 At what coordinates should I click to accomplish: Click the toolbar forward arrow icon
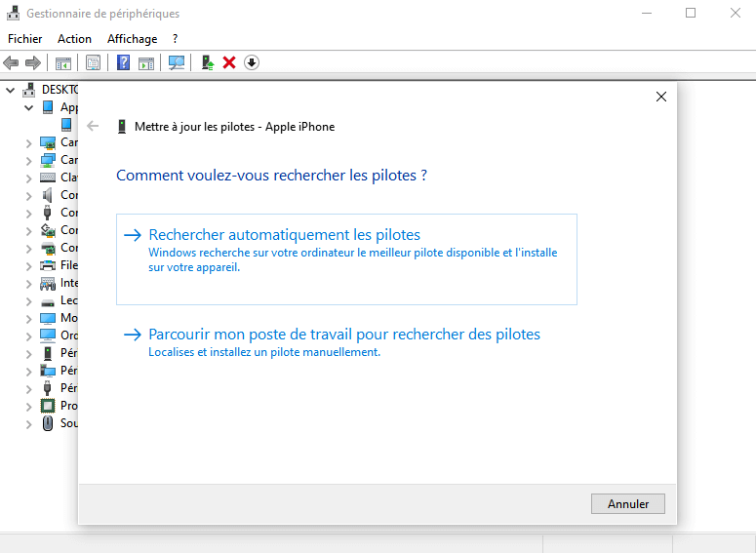point(33,62)
